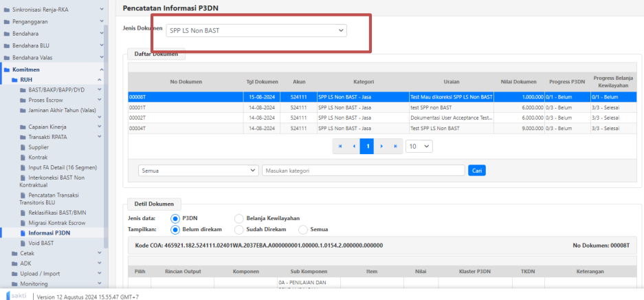Screen dimensions: 644x300
Task: Jump to last page of results
Action: tap(395, 147)
